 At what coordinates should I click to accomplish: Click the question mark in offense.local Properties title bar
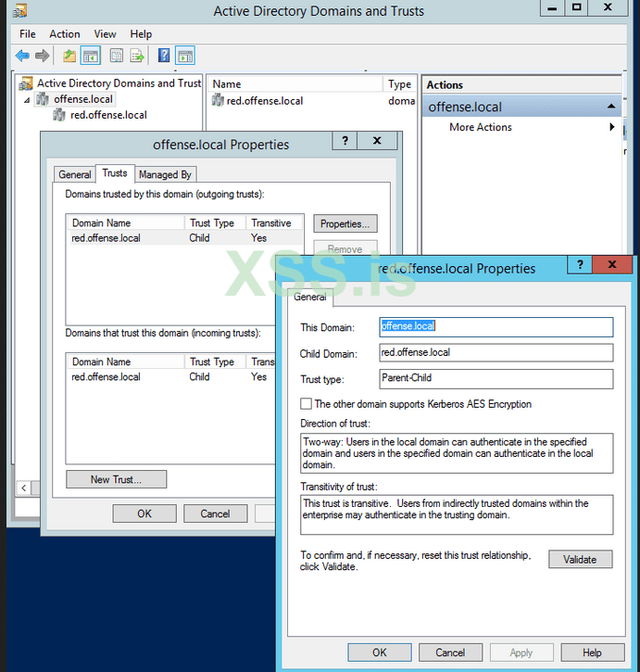tap(345, 141)
